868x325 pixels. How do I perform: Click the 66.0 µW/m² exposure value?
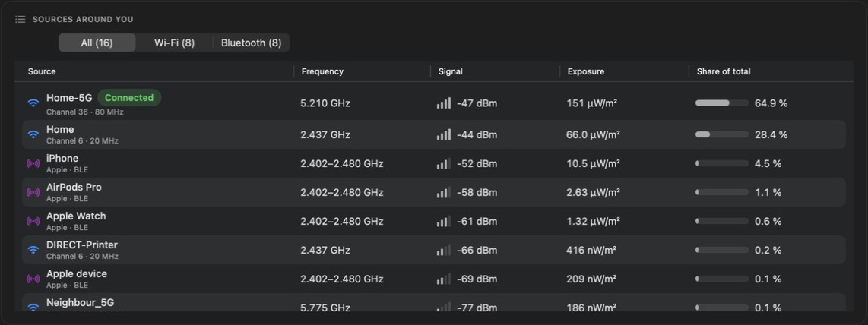(593, 135)
